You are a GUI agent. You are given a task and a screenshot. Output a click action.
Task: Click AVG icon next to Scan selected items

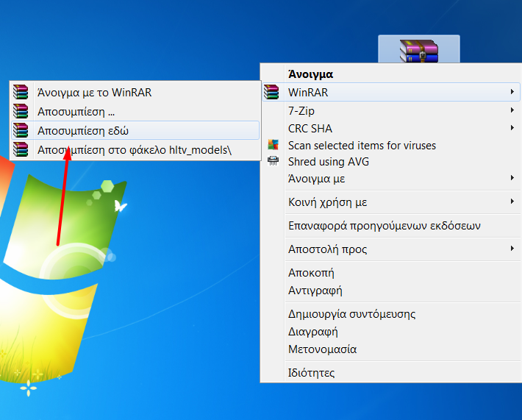273,145
